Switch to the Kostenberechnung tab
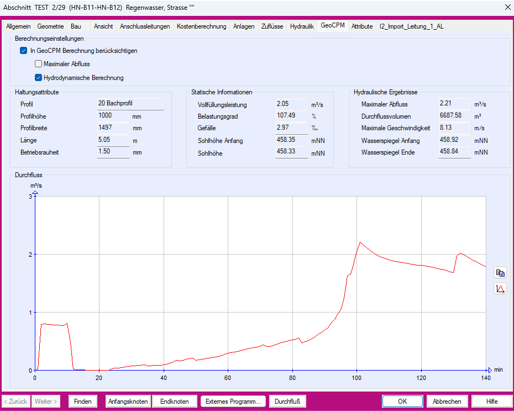This screenshot has width=514, height=411. 201,26
